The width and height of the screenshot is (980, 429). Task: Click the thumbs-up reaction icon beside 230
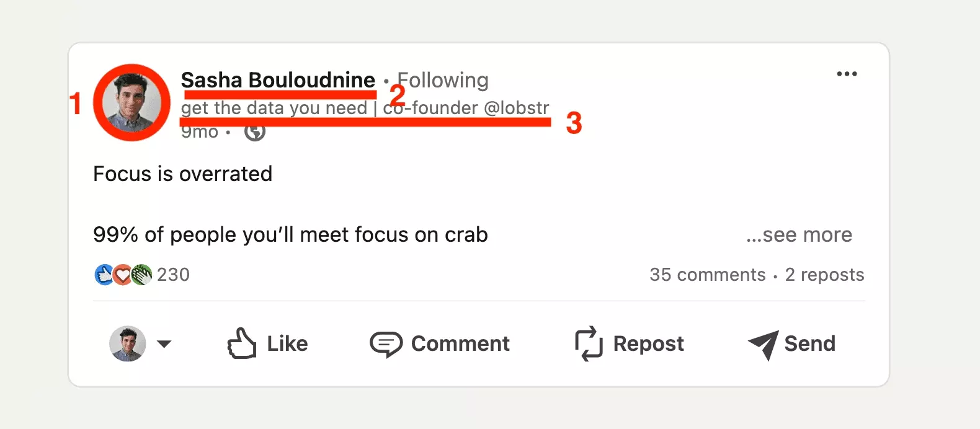pos(105,275)
